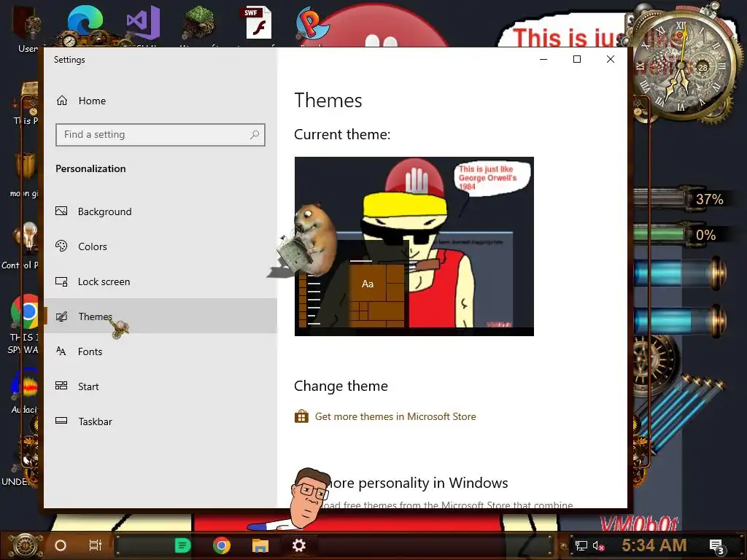
Task: Open the P-logo desktop shortcut
Action: click(x=311, y=24)
